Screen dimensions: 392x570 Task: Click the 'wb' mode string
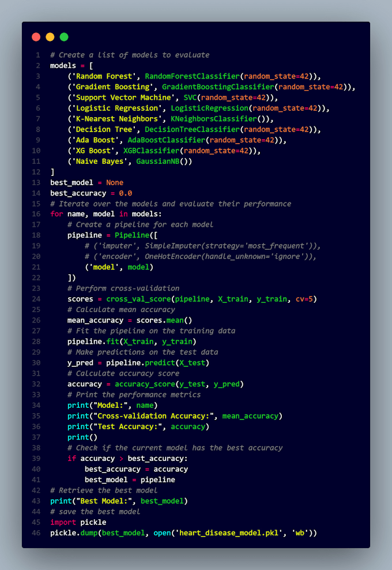300,533
